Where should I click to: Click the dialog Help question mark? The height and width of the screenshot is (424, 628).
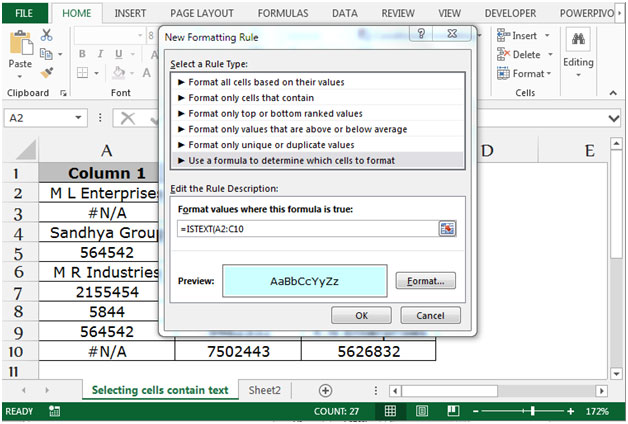(421, 33)
